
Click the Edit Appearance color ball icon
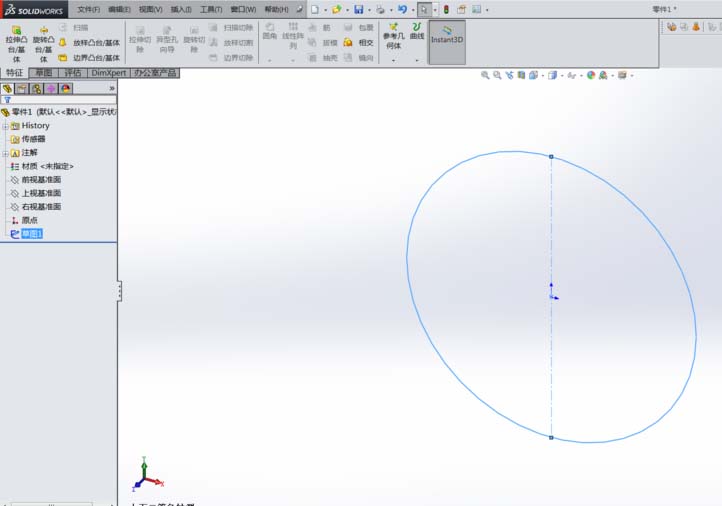(591, 75)
